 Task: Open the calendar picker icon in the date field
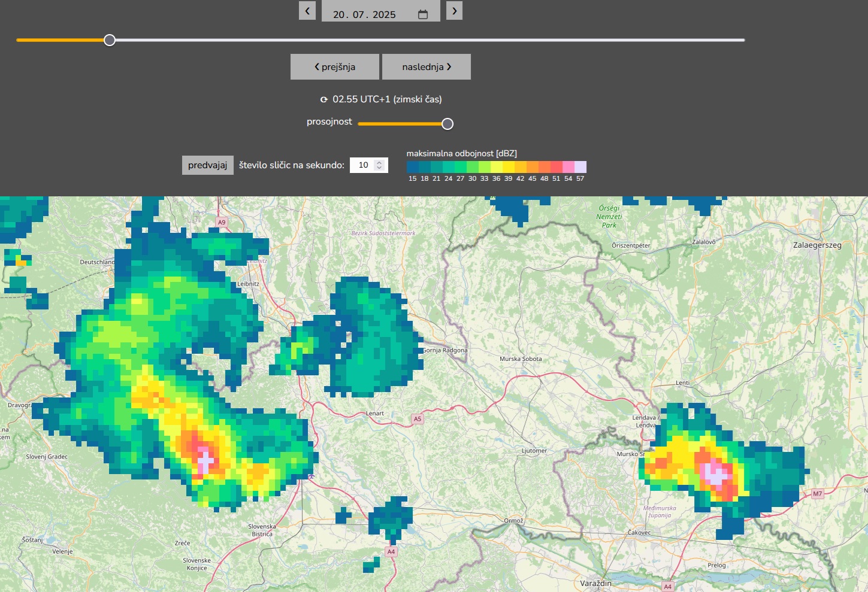click(423, 14)
